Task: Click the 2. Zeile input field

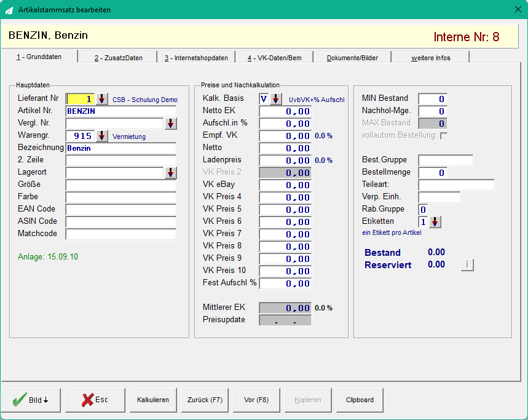Action: click(x=121, y=160)
